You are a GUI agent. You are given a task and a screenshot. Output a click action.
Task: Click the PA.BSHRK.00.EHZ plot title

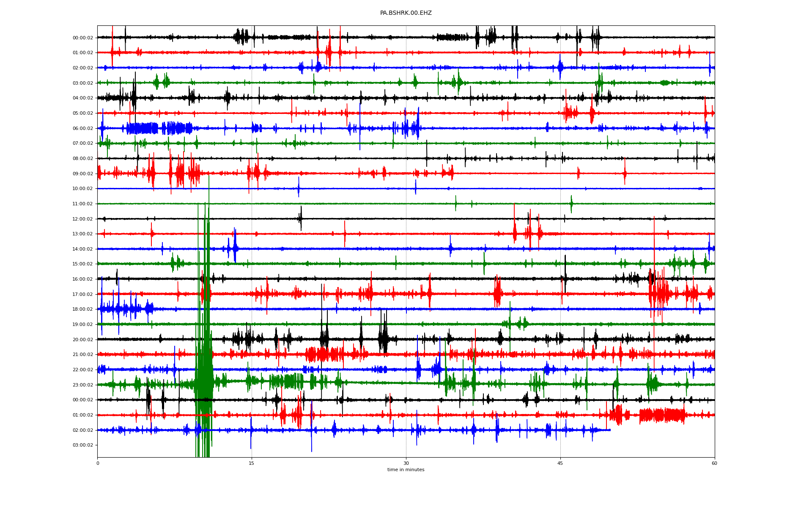click(406, 13)
